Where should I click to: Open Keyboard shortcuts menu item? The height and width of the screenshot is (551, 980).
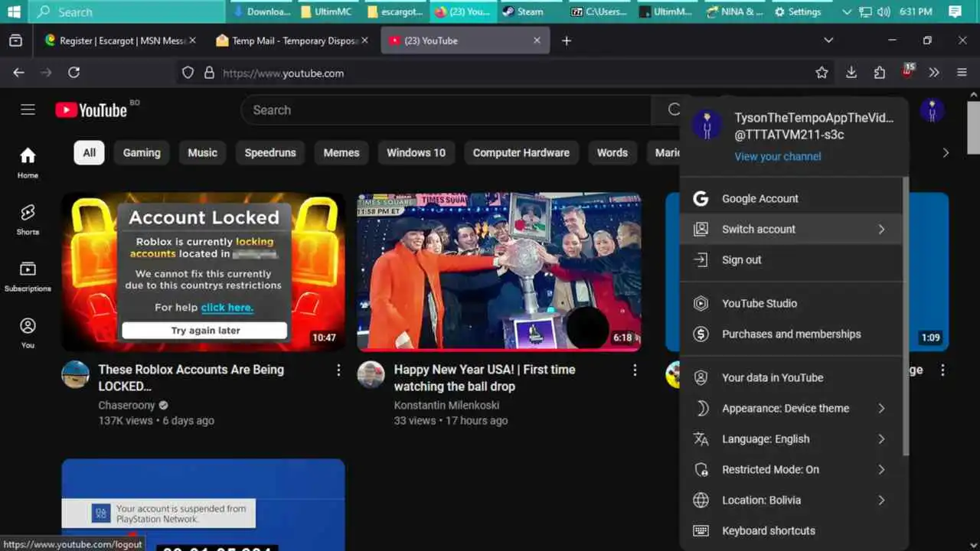coord(792,530)
